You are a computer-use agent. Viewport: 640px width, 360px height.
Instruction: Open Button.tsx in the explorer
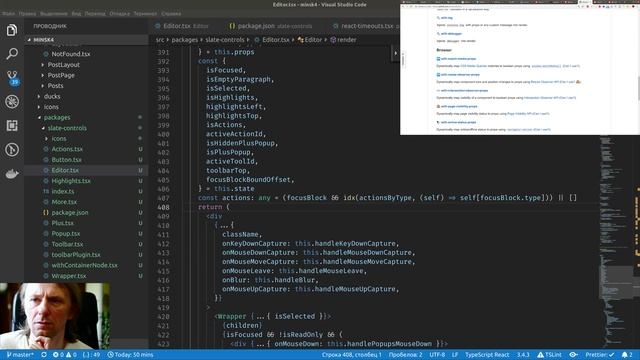tap(67, 160)
